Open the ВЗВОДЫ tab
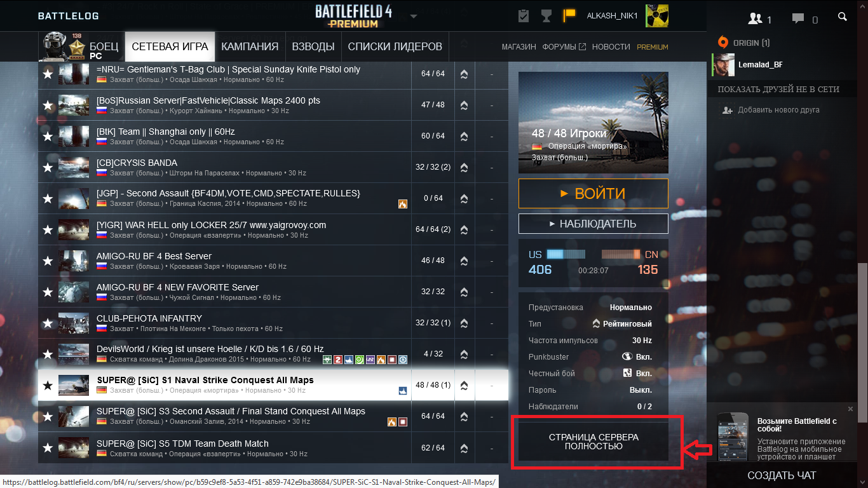 [313, 47]
